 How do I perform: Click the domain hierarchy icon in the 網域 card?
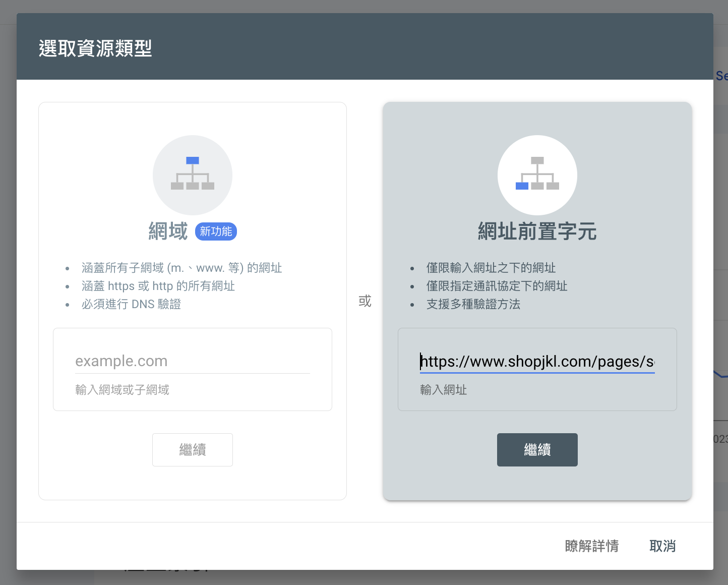(192, 174)
